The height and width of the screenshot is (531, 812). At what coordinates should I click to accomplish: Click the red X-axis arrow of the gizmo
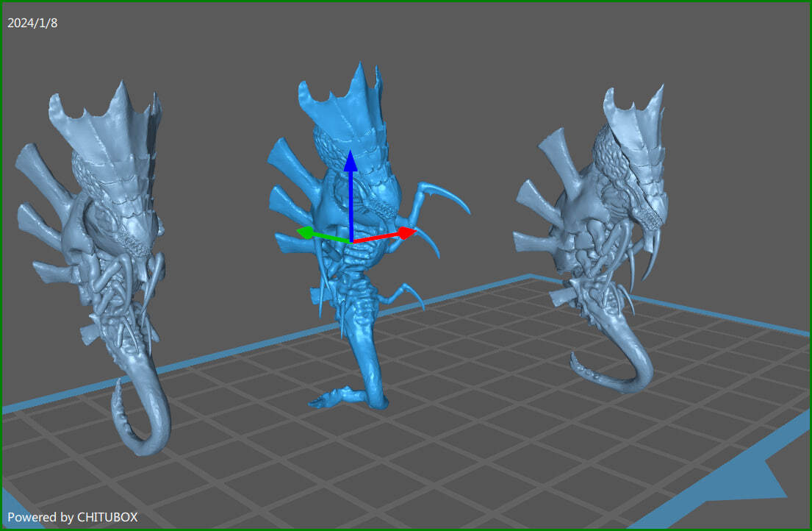386,235
